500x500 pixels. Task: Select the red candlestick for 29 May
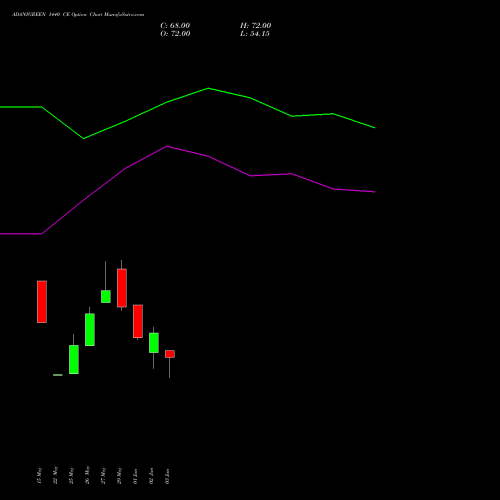pyautogui.click(x=122, y=288)
